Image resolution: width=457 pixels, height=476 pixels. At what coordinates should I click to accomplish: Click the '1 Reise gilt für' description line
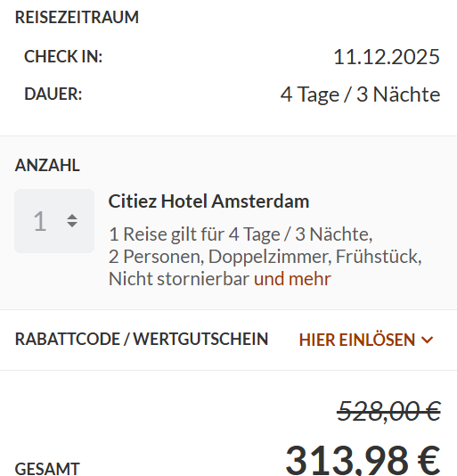(x=241, y=234)
